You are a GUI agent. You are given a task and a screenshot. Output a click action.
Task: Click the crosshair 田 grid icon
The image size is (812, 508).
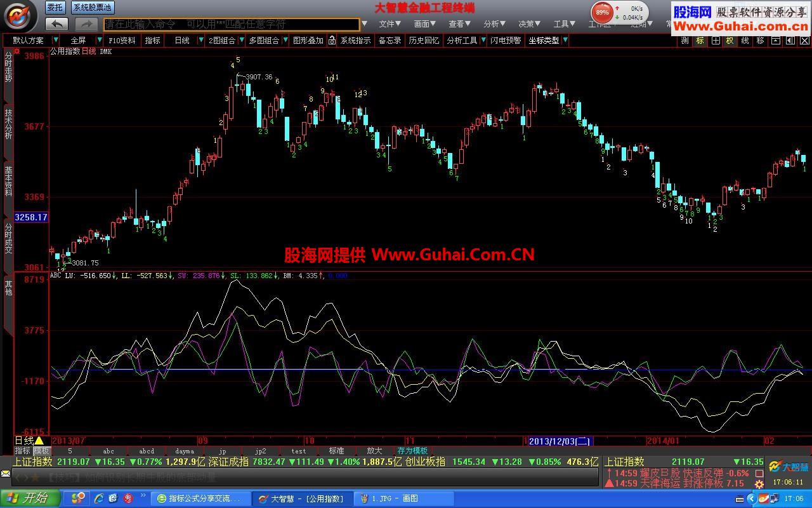(715, 40)
